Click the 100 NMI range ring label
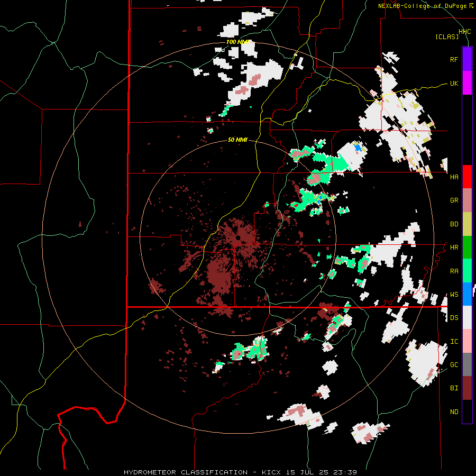476x476 pixels. 237,42
